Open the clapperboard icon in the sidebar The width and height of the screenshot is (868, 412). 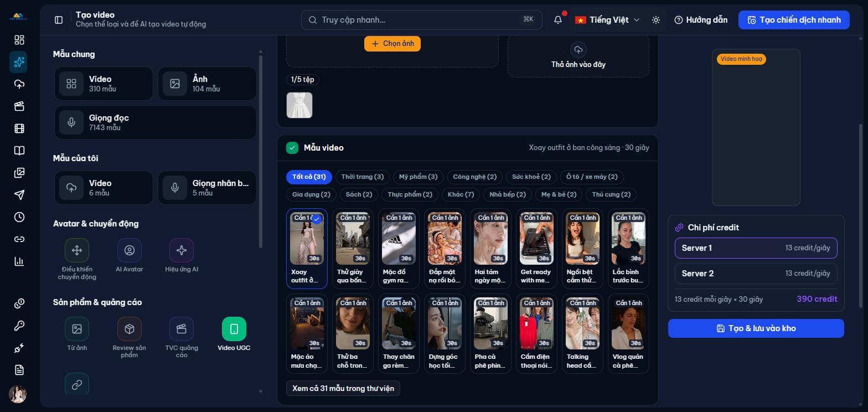pyautogui.click(x=19, y=106)
